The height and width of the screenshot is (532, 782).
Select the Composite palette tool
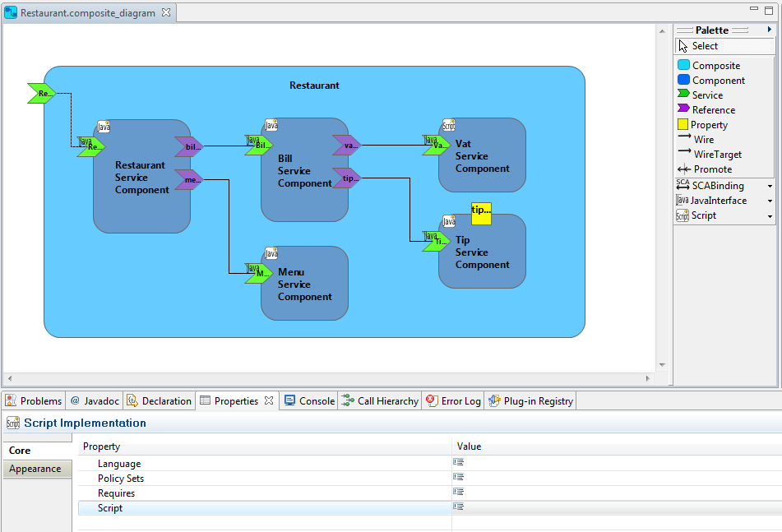pos(709,65)
